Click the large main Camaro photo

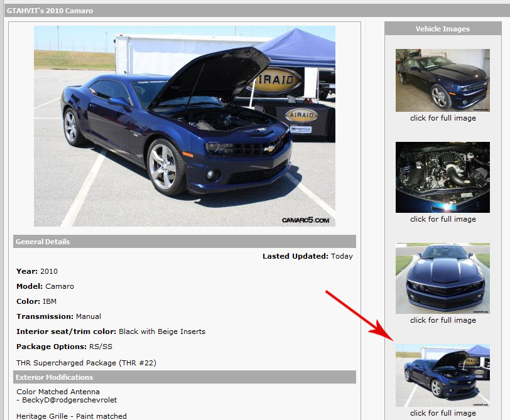click(184, 126)
